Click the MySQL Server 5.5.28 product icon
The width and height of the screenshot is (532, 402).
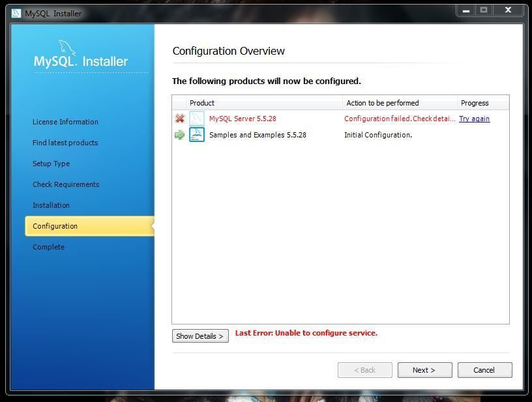[197, 119]
